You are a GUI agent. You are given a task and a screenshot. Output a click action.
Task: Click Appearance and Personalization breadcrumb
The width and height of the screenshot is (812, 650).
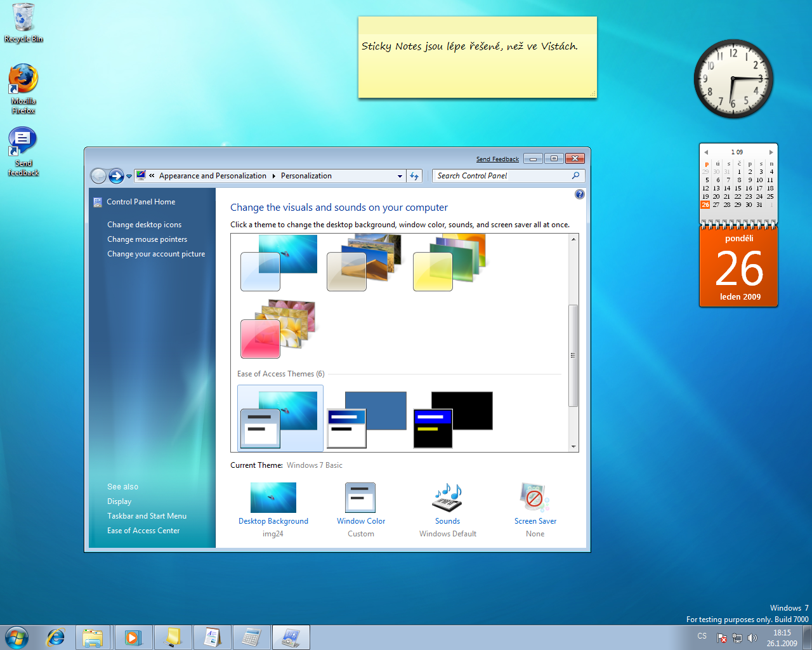(x=213, y=176)
